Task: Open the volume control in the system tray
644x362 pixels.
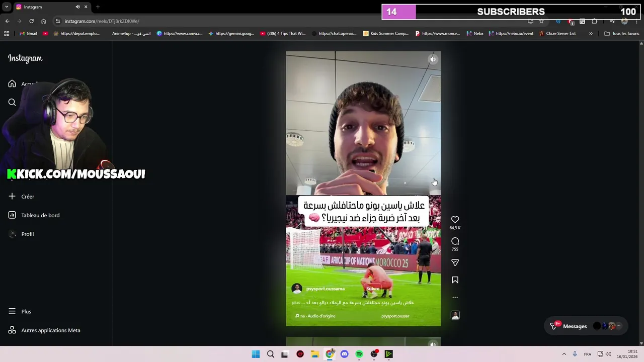Action: point(608,354)
